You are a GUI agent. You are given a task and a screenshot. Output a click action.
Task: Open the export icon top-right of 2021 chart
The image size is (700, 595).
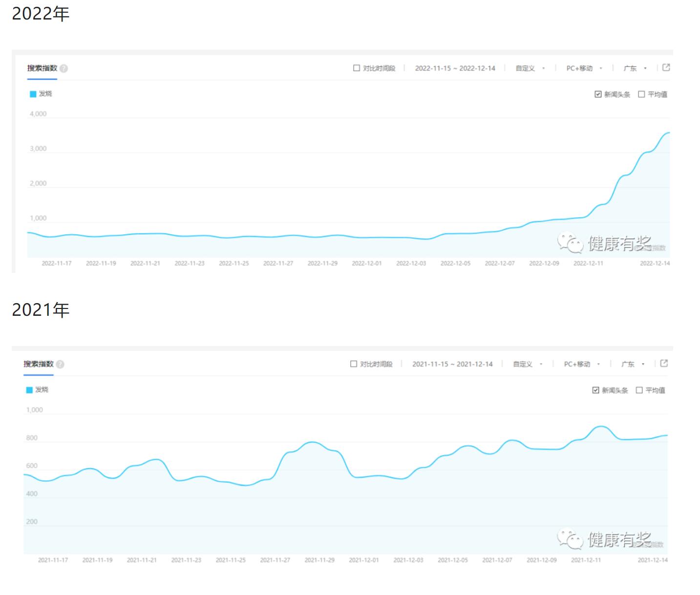663,364
